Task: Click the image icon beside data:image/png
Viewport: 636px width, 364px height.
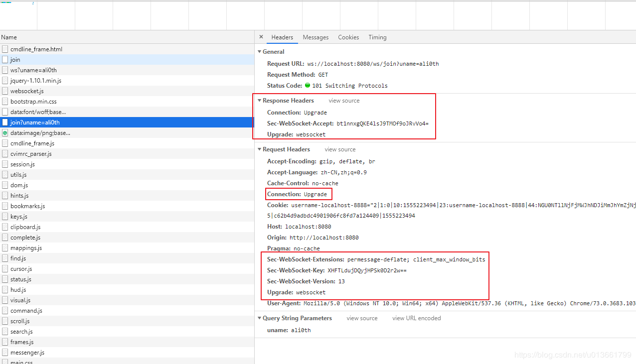Action: coord(5,133)
